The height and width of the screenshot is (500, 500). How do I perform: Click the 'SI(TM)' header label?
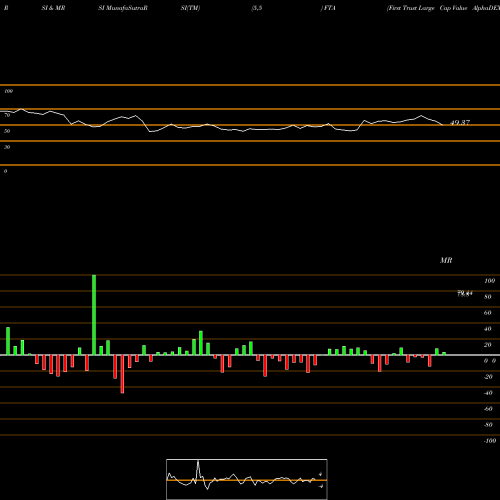[190, 8]
